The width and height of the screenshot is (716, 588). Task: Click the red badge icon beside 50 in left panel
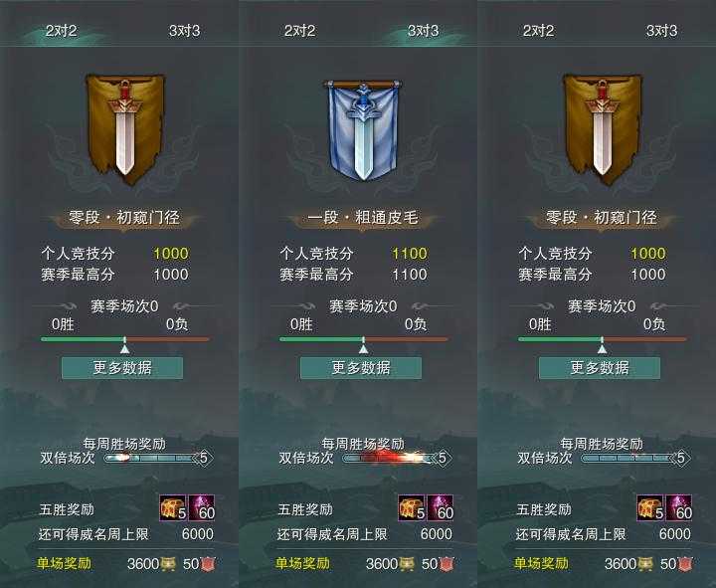[208, 564]
